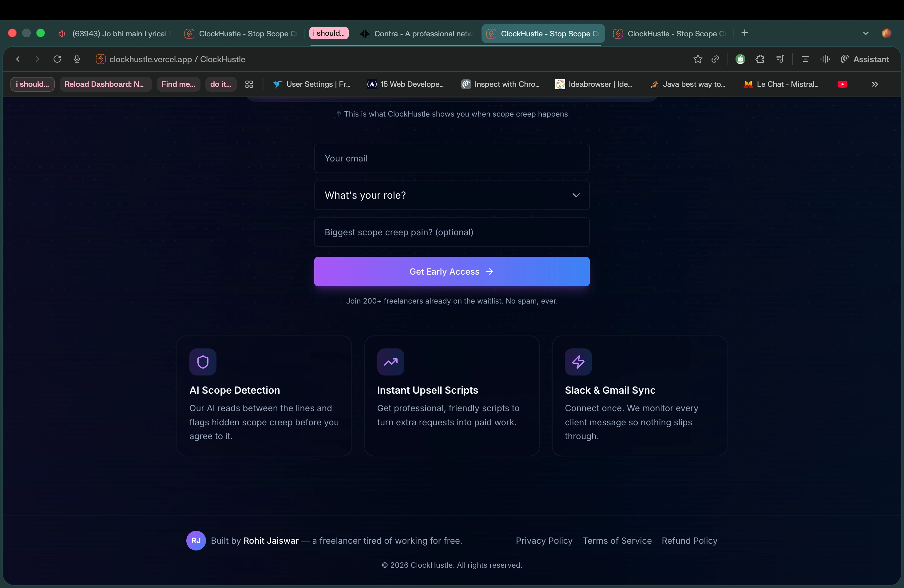This screenshot has height=588, width=904.
Task: Click the microphone icon in toolbar
Action: coord(77,59)
